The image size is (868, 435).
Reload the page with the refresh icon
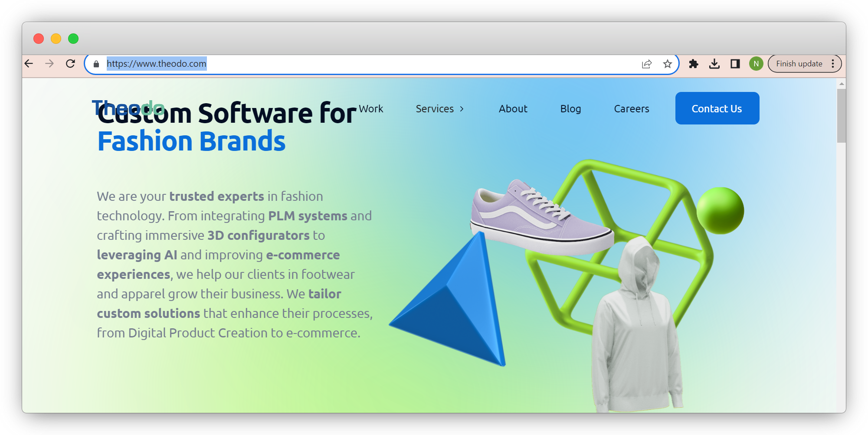[70, 64]
